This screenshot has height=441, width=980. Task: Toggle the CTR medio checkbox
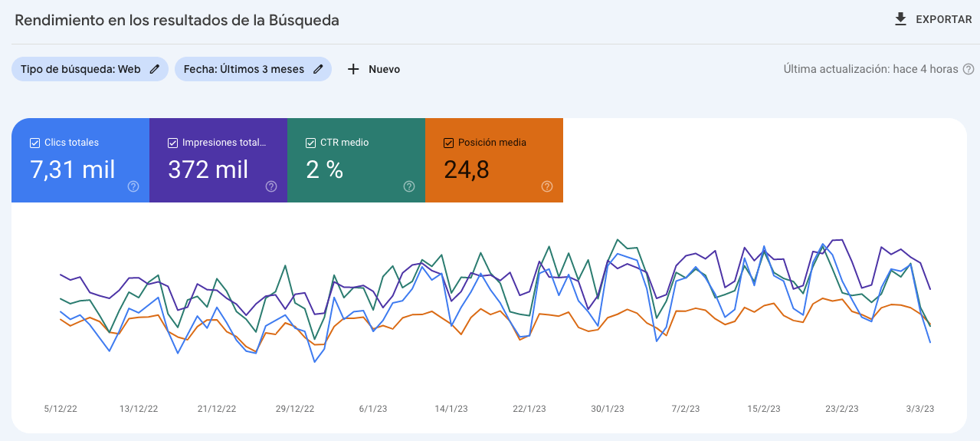pos(310,143)
